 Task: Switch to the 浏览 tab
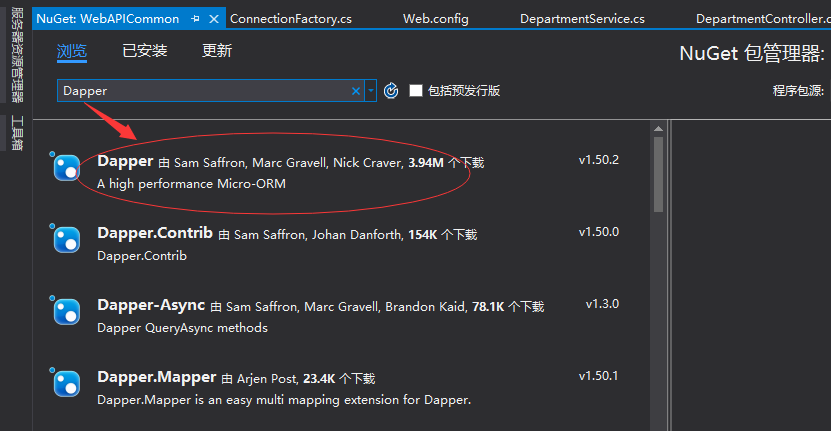pyautogui.click(x=72, y=51)
